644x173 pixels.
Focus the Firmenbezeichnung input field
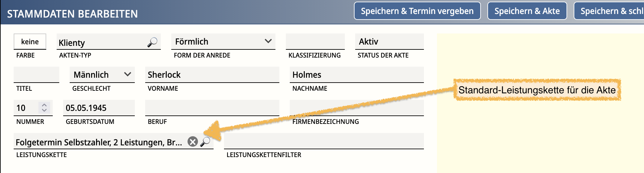click(356, 108)
